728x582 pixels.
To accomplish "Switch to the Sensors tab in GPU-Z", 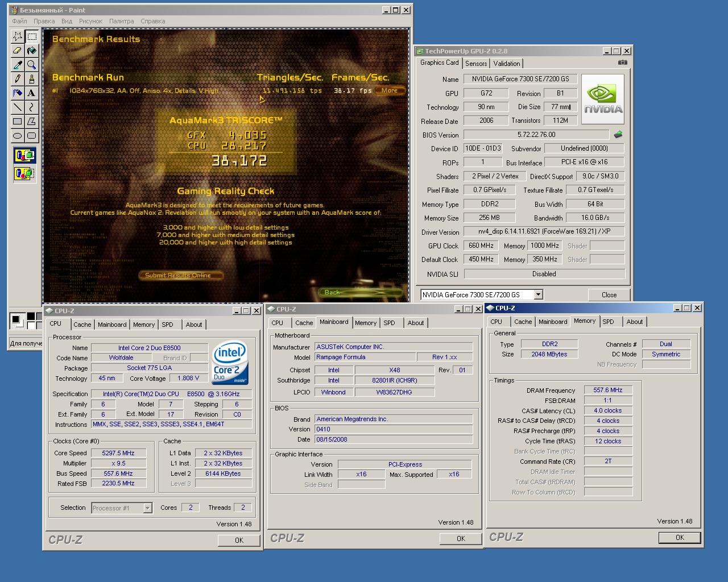I will click(476, 64).
